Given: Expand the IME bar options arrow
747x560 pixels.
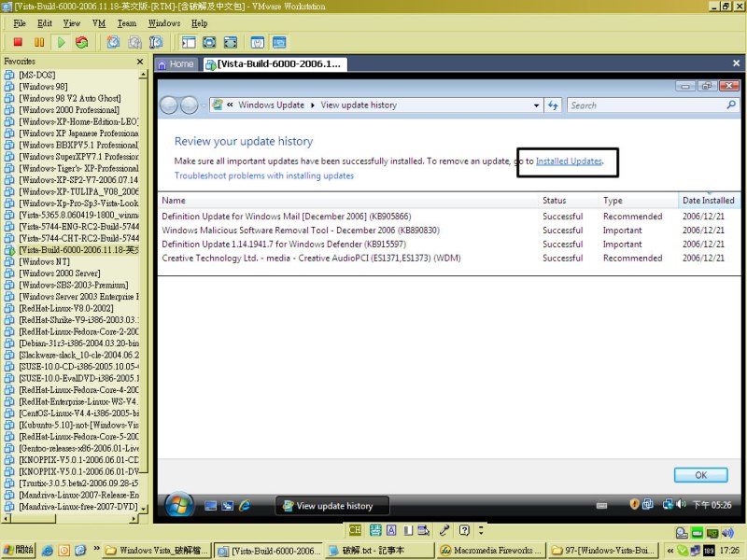Looking at the screenshot, I should [481, 529].
